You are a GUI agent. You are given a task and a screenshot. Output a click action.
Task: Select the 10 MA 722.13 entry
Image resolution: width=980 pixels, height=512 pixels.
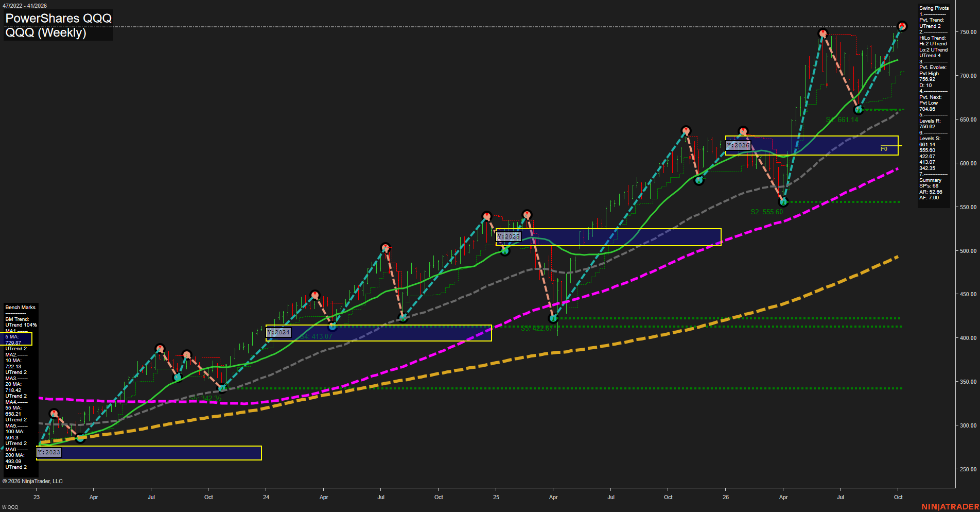pyautogui.click(x=14, y=364)
